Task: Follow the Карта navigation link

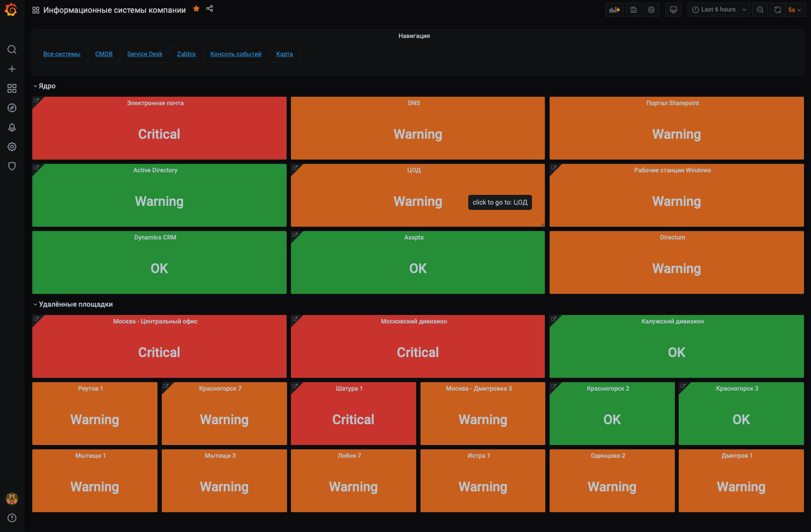Action: click(284, 54)
